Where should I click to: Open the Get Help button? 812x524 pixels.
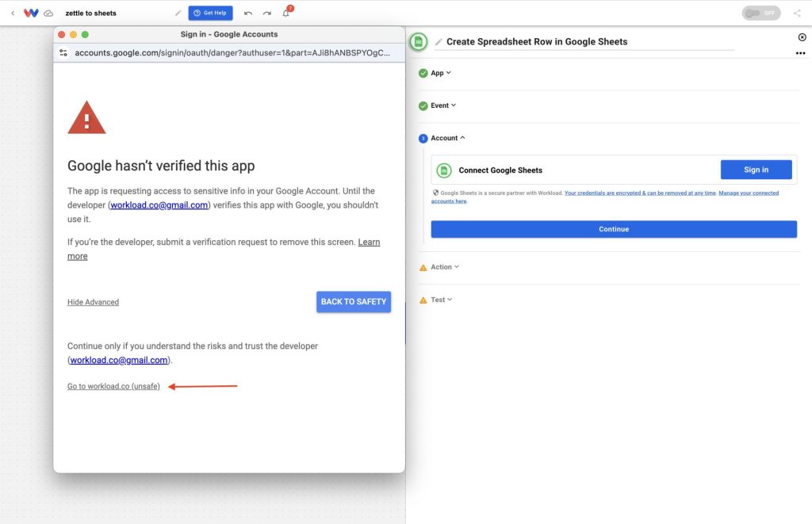pos(210,13)
